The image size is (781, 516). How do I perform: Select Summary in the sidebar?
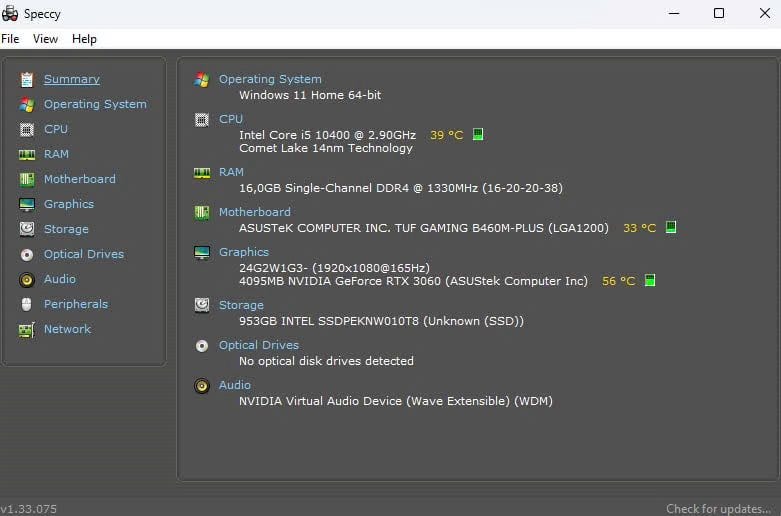[72, 79]
